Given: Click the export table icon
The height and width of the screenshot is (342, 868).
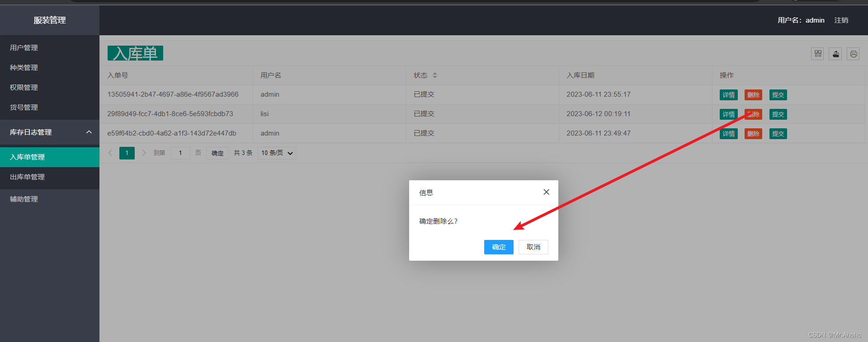Looking at the screenshot, I should (x=835, y=54).
